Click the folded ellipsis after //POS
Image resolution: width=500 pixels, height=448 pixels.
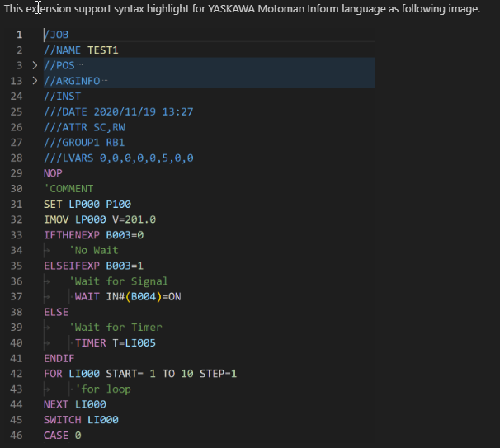[80, 65]
